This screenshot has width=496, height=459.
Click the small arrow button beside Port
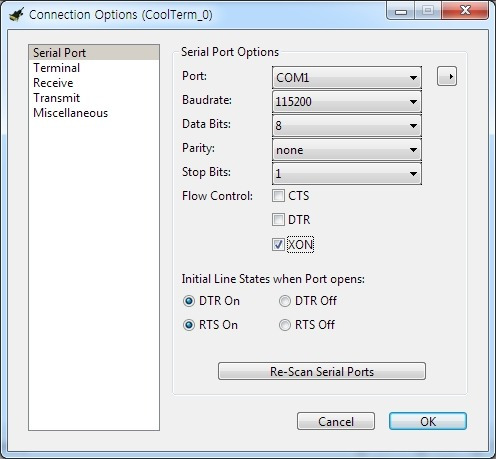click(x=447, y=76)
